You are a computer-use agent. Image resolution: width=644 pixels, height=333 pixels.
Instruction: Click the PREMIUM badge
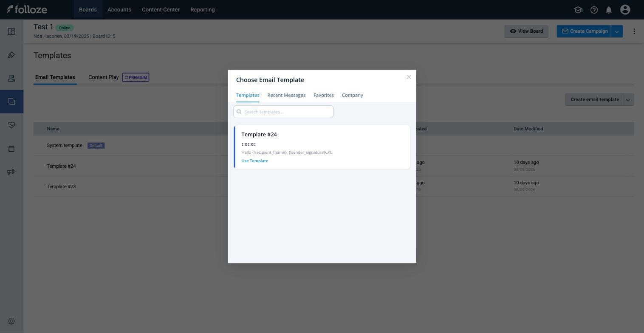136,77
